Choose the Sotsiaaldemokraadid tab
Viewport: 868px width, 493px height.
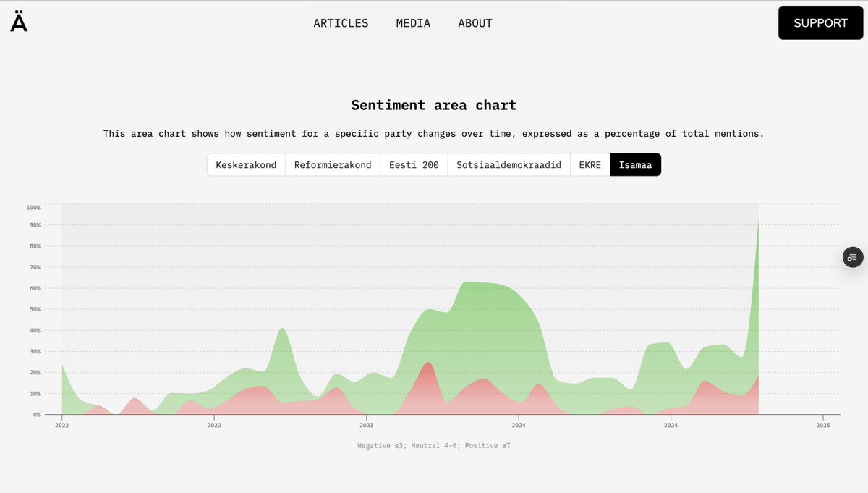coord(509,164)
